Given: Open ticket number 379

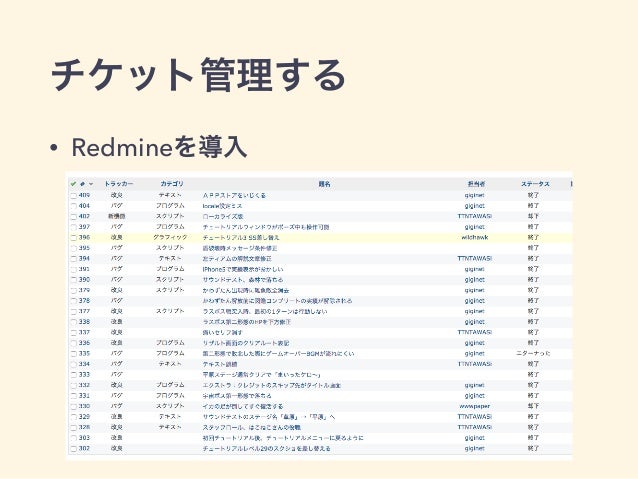Looking at the screenshot, I should [x=84, y=290].
